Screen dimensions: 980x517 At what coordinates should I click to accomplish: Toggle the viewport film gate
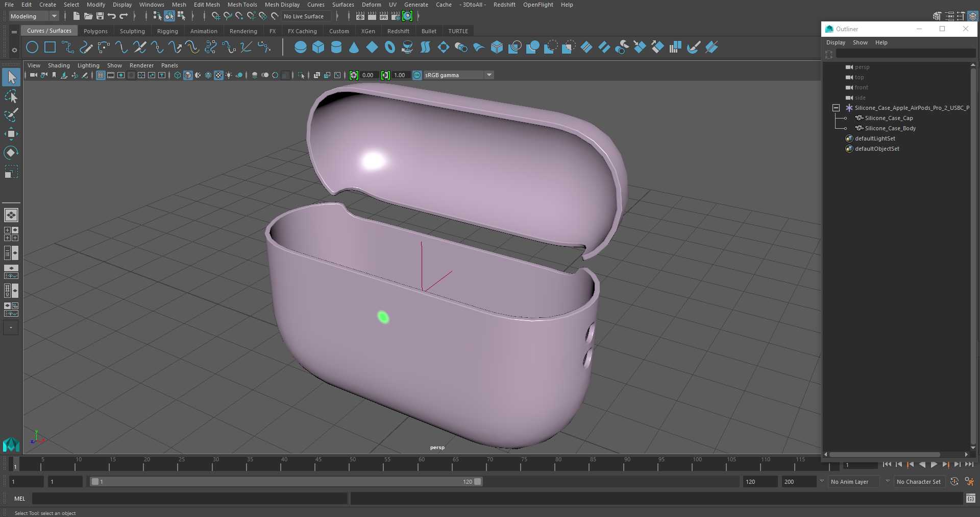click(111, 75)
